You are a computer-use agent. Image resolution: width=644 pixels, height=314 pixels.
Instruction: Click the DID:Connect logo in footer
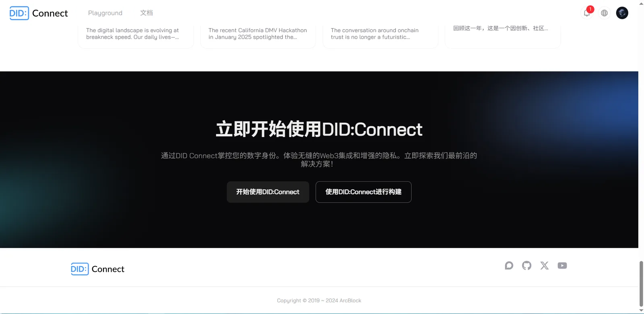(x=97, y=269)
